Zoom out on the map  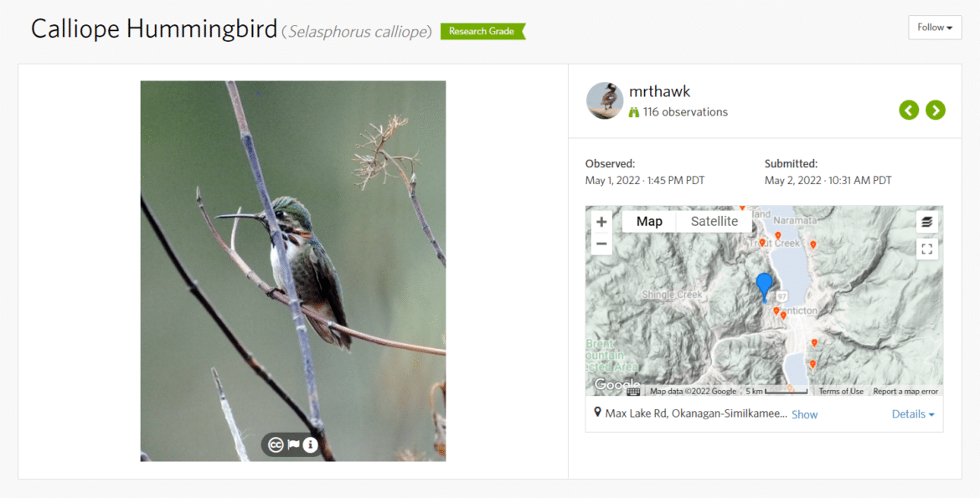pos(601,244)
